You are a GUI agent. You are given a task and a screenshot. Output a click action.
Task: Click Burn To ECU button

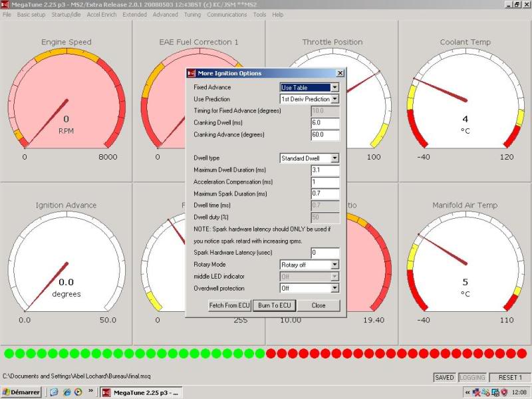click(x=274, y=305)
